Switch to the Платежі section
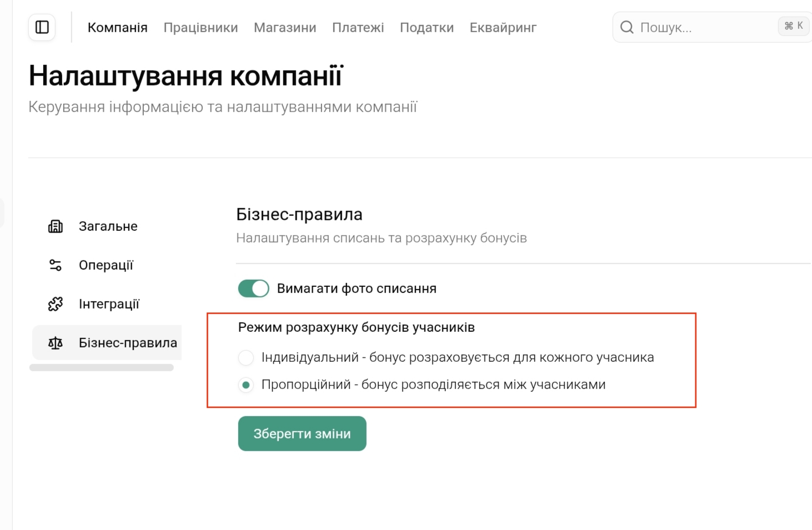 pyautogui.click(x=358, y=28)
